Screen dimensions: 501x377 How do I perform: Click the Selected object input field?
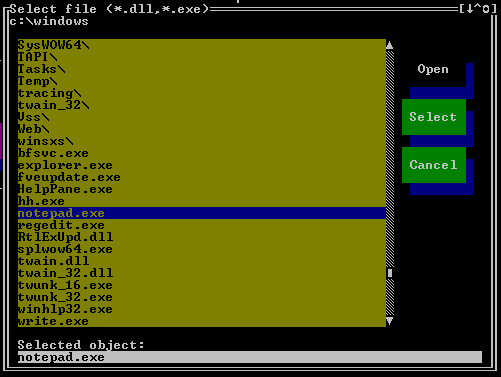[x=250, y=357]
